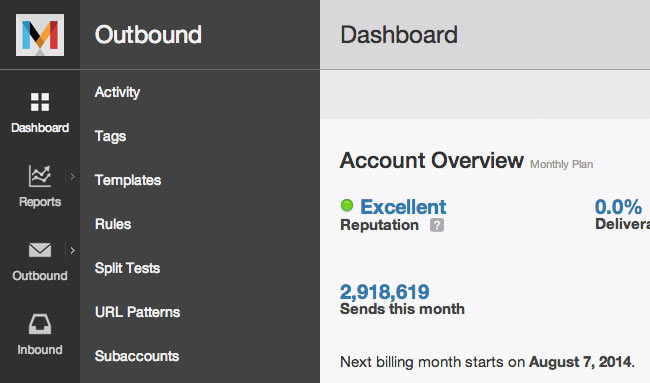
Task: Open Activity in Outbound menu
Action: 117,92
